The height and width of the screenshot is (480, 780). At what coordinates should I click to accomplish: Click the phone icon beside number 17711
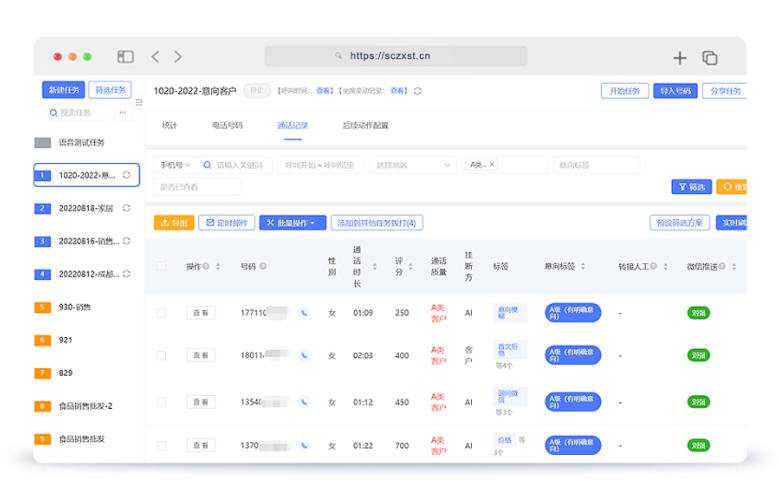pyautogui.click(x=304, y=313)
